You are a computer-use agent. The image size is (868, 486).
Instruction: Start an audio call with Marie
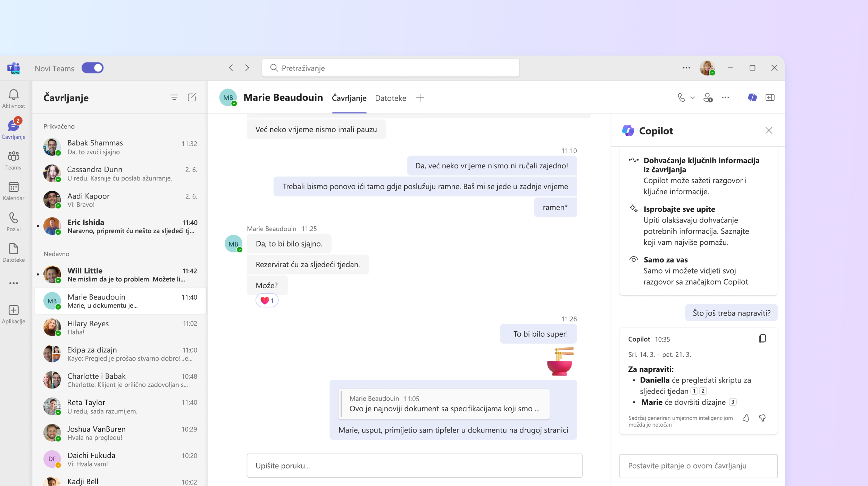click(681, 98)
